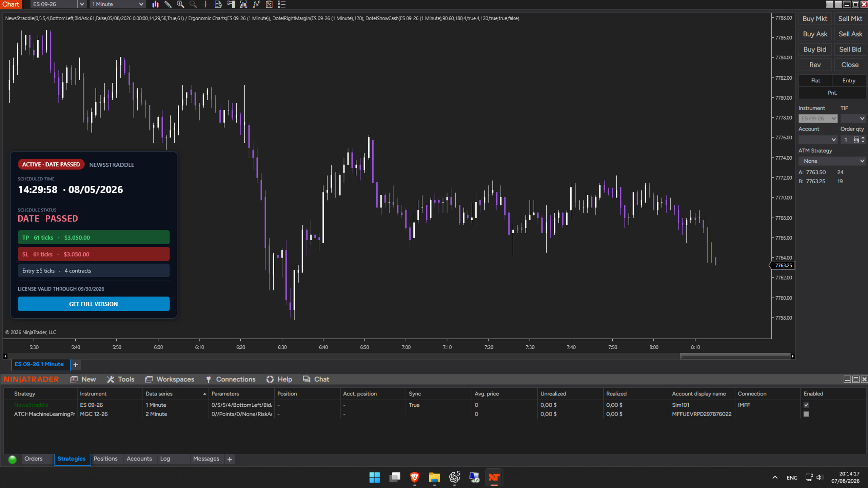Open the Workspaces menu

170,379
